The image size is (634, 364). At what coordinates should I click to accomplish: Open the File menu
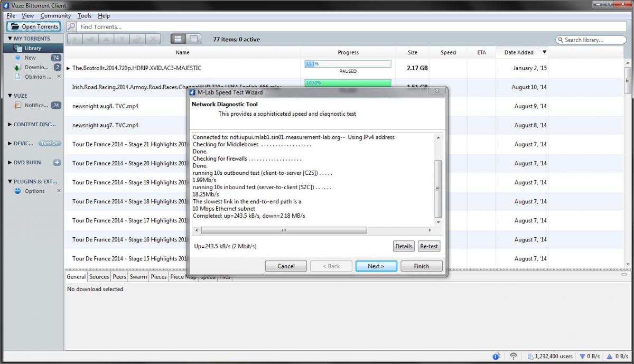[x=11, y=16]
